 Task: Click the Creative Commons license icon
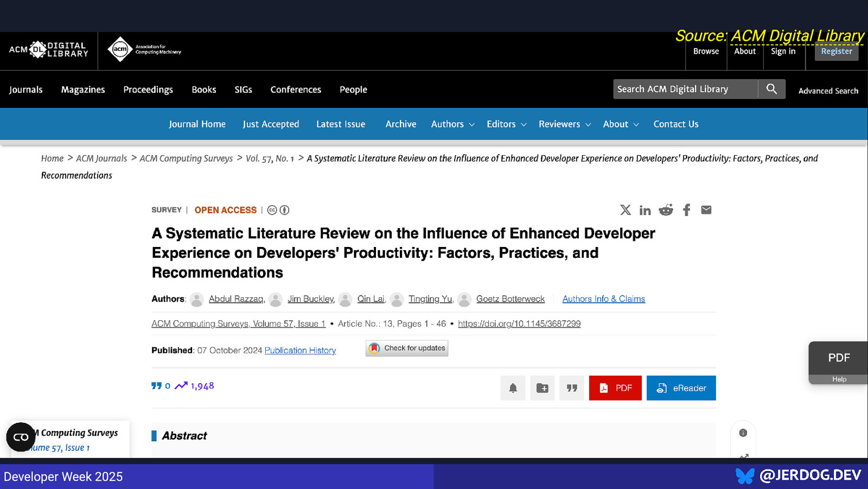(x=272, y=210)
